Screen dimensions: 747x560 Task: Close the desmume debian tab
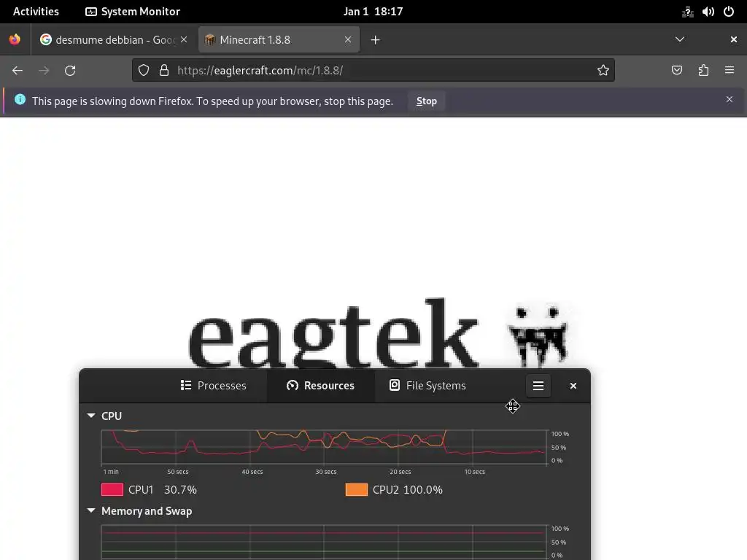point(184,39)
